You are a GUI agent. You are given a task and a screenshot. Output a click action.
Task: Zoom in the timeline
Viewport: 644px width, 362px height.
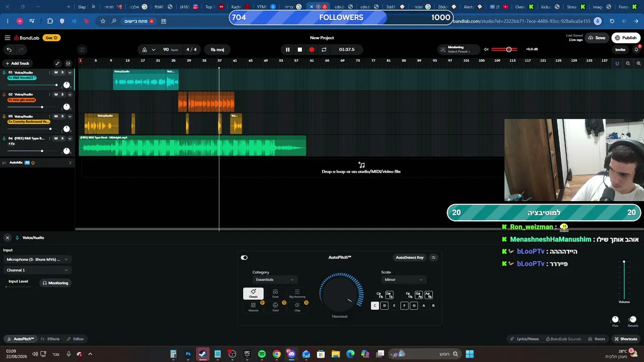click(638, 63)
